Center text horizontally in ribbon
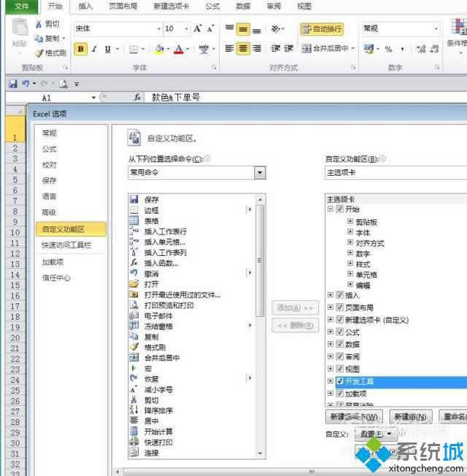This screenshot has height=476, width=467. tap(243, 48)
